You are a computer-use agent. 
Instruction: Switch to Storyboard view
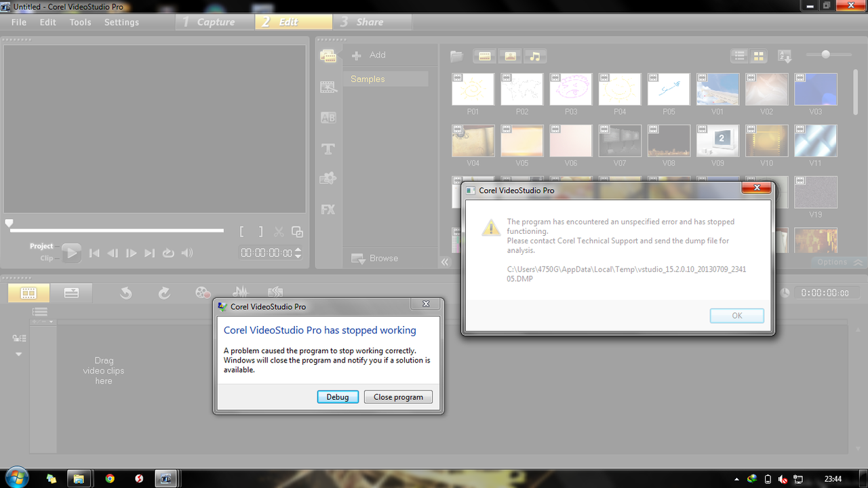tap(28, 293)
